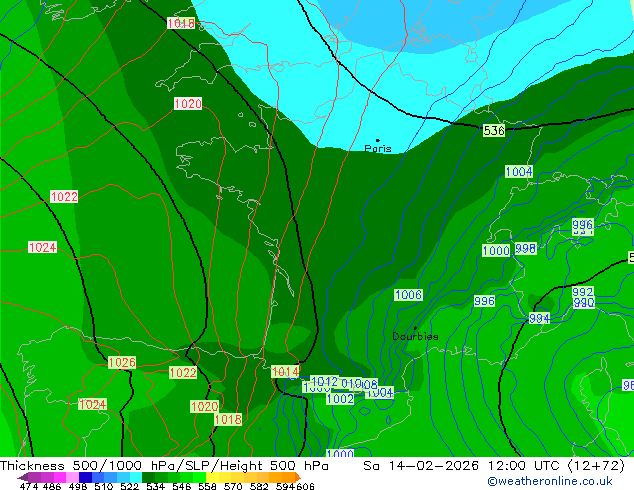Image resolution: width=634 pixels, height=490 pixels.
Task: Click the blue 994 isobar label
Action: click(x=539, y=318)
